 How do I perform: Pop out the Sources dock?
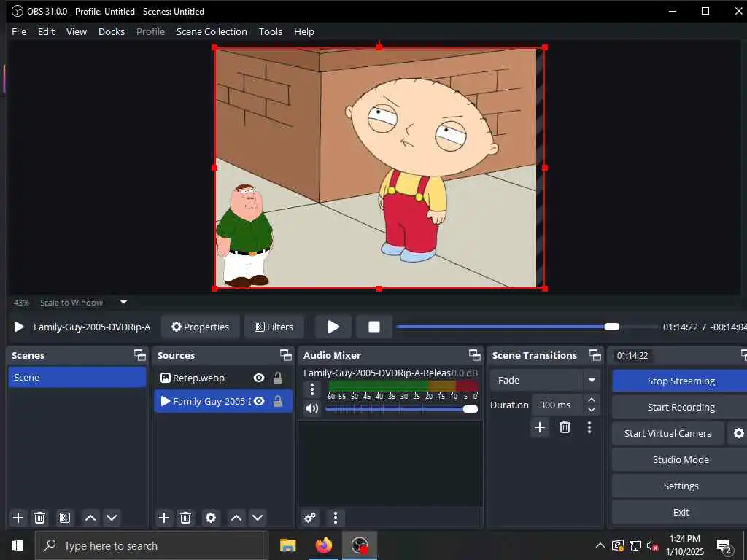(285, 355)
